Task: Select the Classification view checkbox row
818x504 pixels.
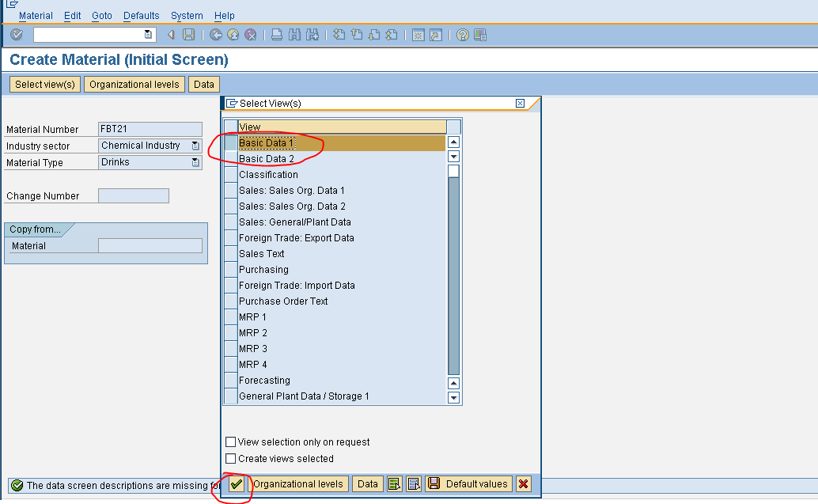Action: [x=232, y=174]
